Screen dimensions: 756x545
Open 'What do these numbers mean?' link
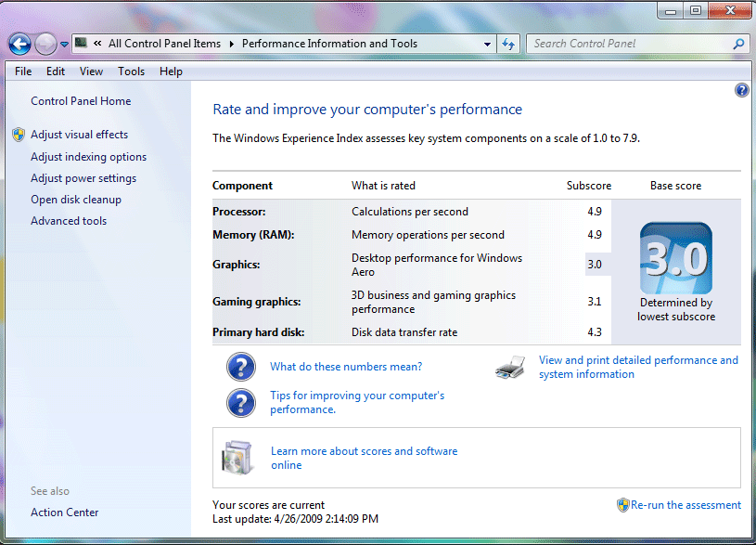click(346, 367)
